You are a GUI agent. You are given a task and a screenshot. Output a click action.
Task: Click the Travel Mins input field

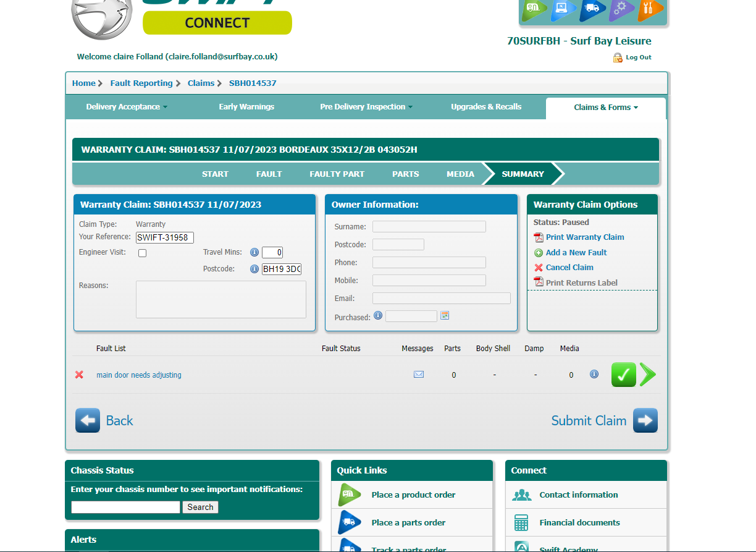coord(272,252)
